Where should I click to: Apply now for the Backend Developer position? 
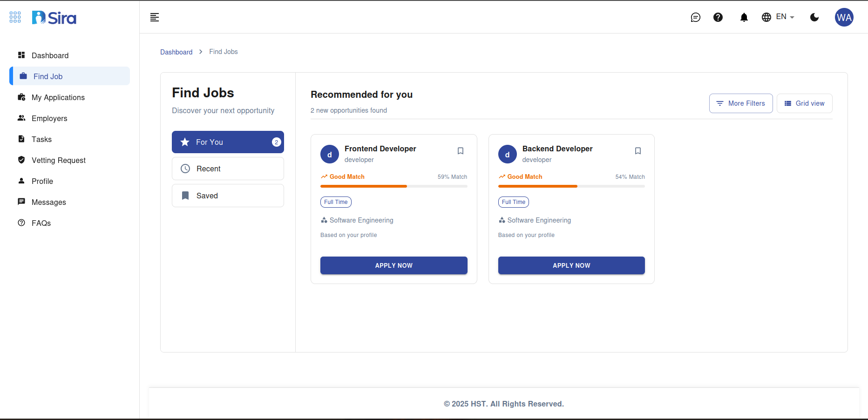click(571, 265)
